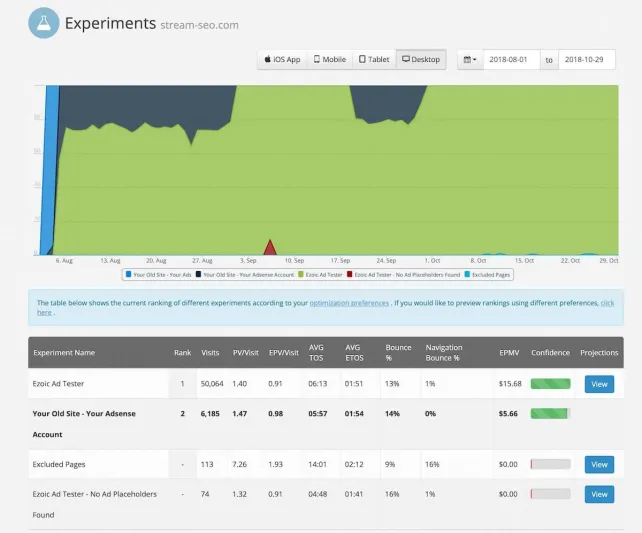View projections for No Ad Placeholders Found row

coord(599,494)
